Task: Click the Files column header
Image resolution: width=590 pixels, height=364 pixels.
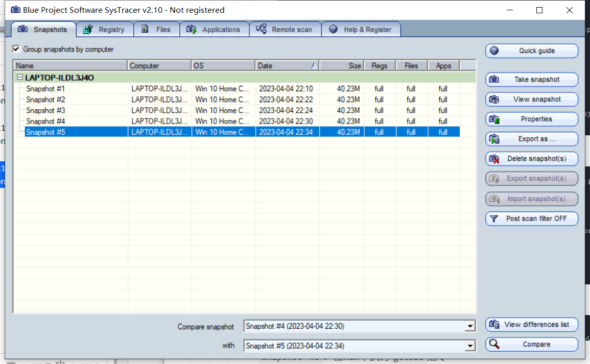Action: point(412,65)
